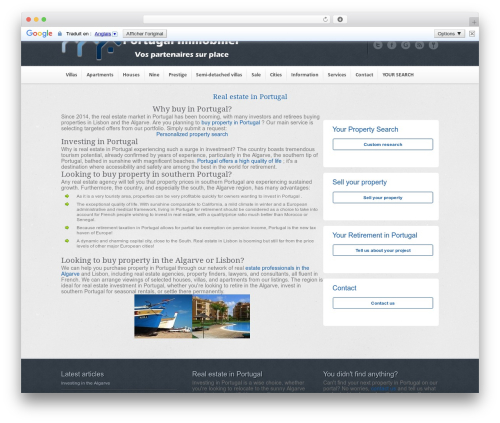Click Looking to buy property in southern Portugal? heading
The width and height of the screenshot is (500, 423).
tap(146, 174)
